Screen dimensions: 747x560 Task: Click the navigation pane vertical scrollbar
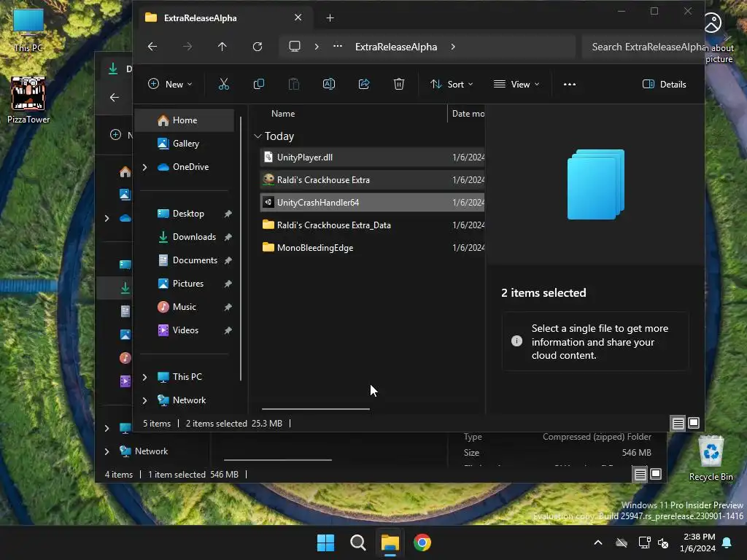[x=241, y=248]
